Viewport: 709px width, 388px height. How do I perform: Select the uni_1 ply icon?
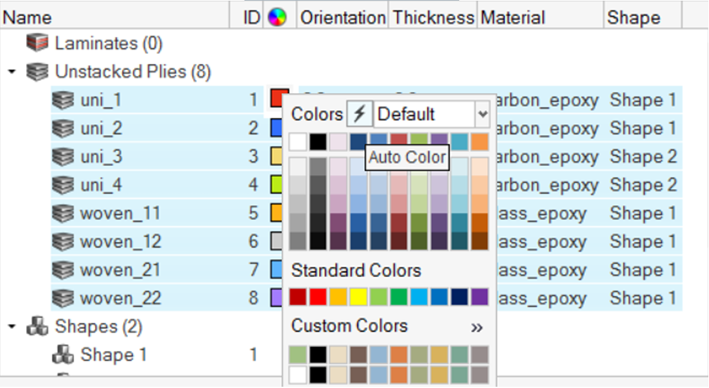point(63,100)
